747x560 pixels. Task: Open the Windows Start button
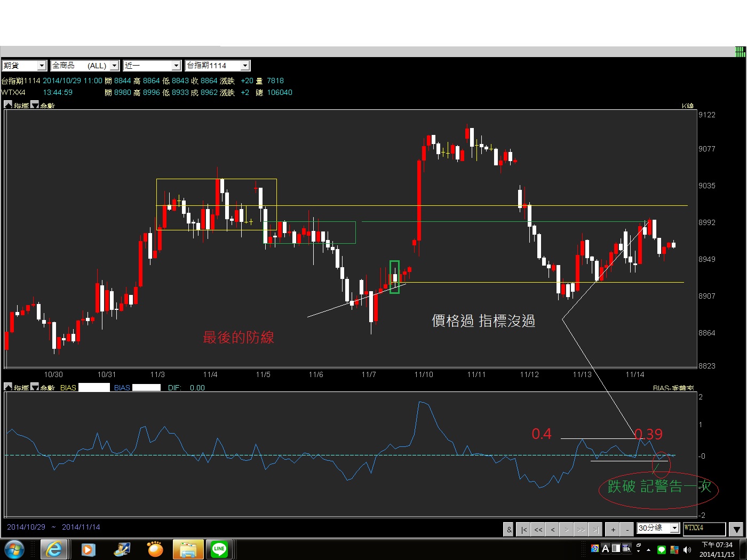13,549
